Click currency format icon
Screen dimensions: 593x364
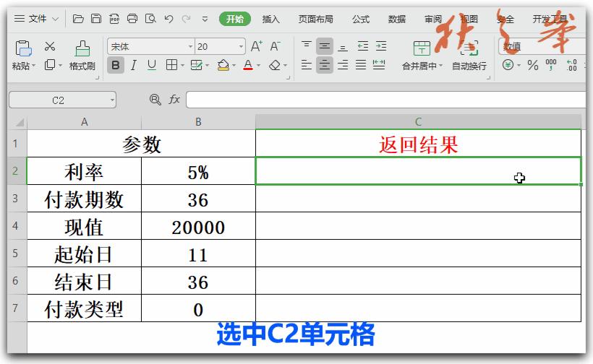click(508, 65)
